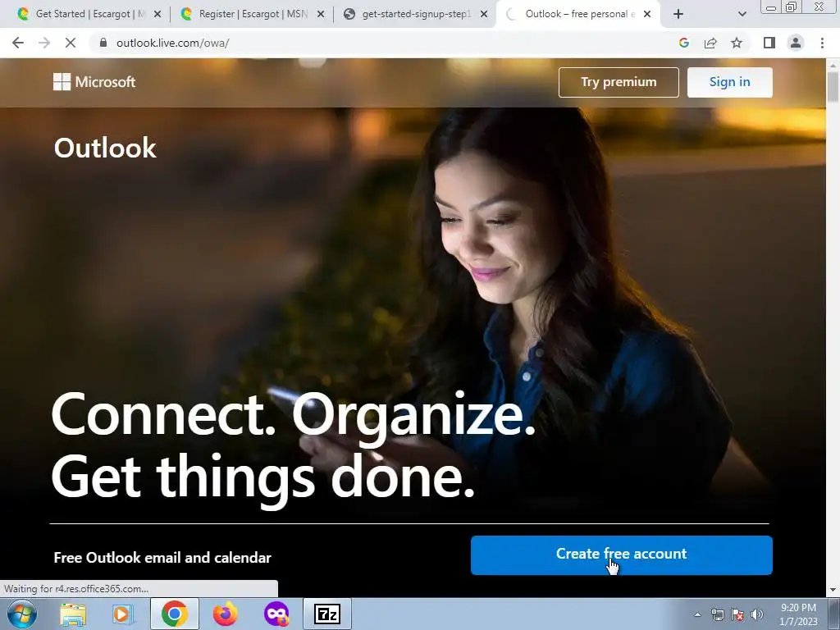
Task: Click the volume speaker tray icon
Action: click(757, 614)
